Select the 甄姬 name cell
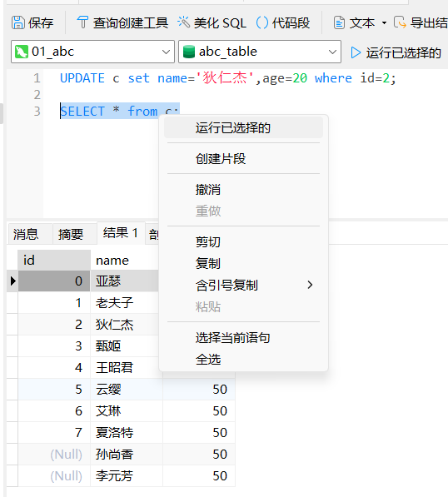This screenshot has height=497, width=448. point(124,345)
